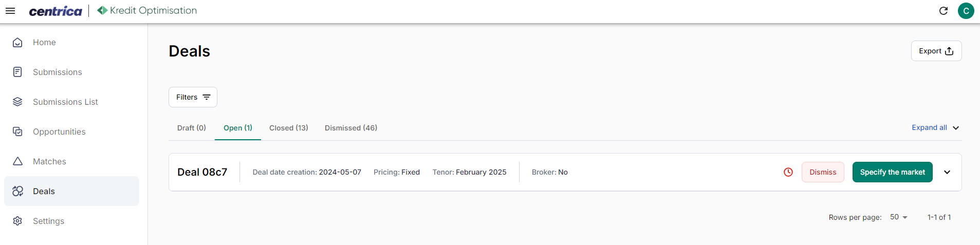Click the Home house icon
The width and height of the screenshot is (980, 245).
pyautogui.click(x=17, y=43)
